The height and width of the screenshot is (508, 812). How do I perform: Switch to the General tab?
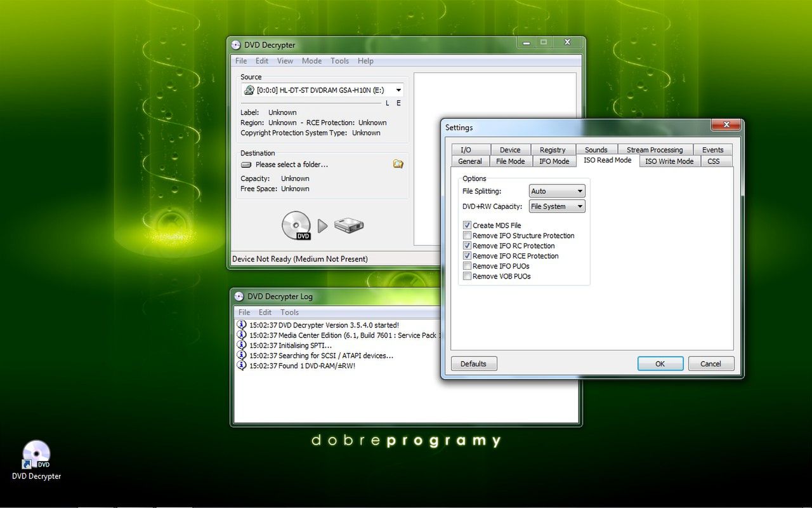pos(470,161)
